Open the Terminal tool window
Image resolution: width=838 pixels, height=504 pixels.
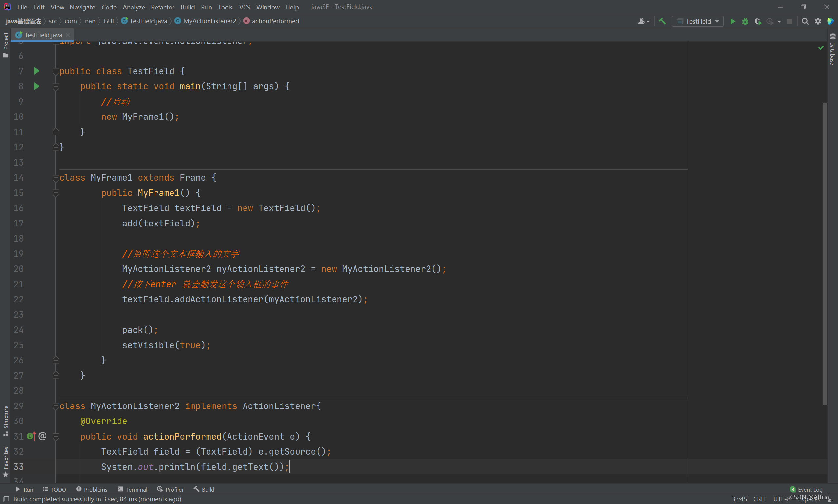(x=133, y=489)
